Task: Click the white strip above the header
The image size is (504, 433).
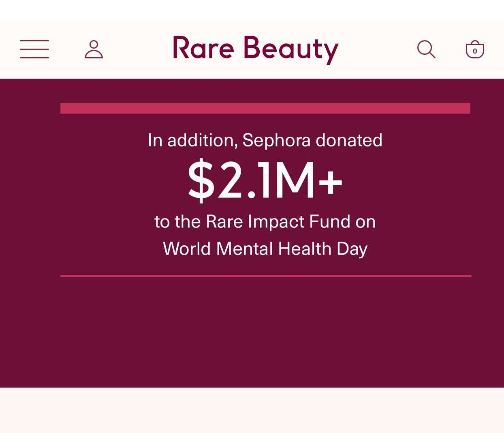Action: pyautogui.click(x=252, y=10)
